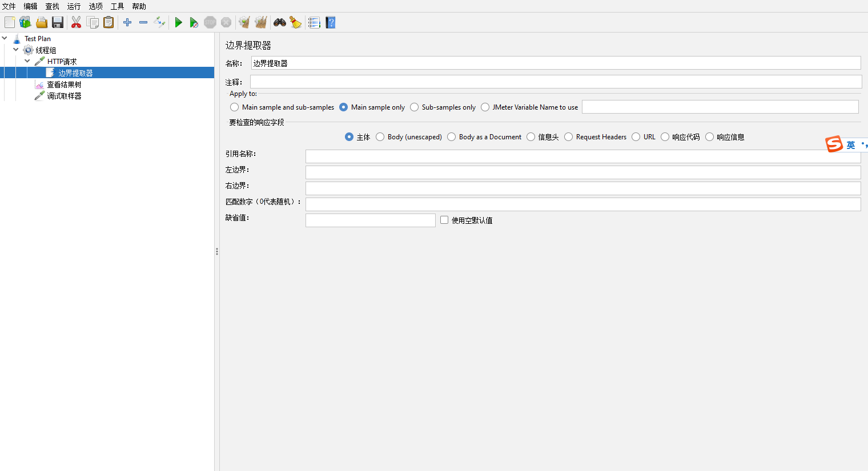Click the grey Shutdown icon
This screenshot has height=471, width=868.
226,22
